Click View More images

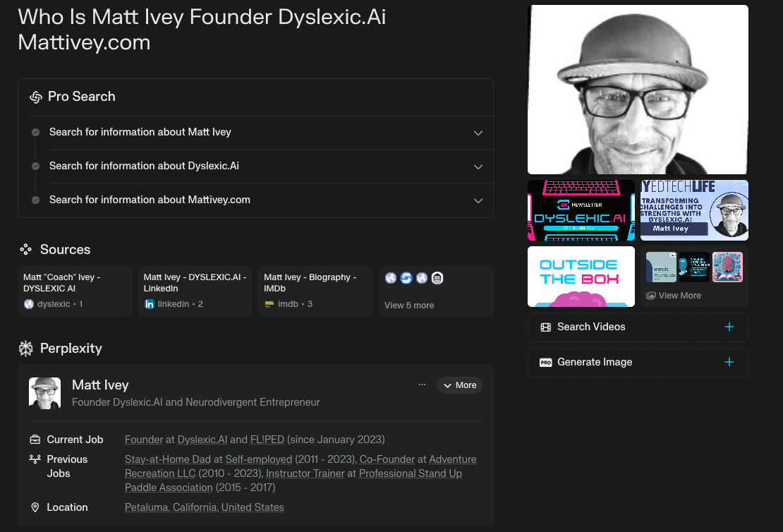(x=694, y=277)
